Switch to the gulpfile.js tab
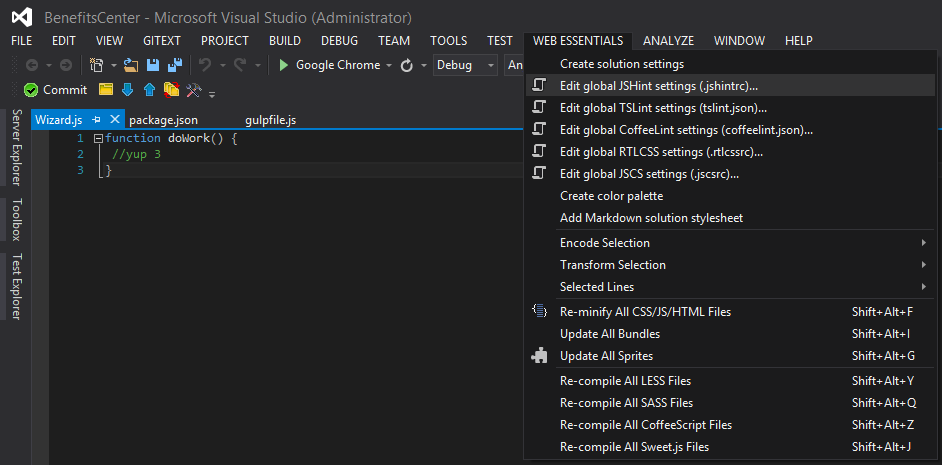Screen dimensions: 942x465 coord(270,120)
